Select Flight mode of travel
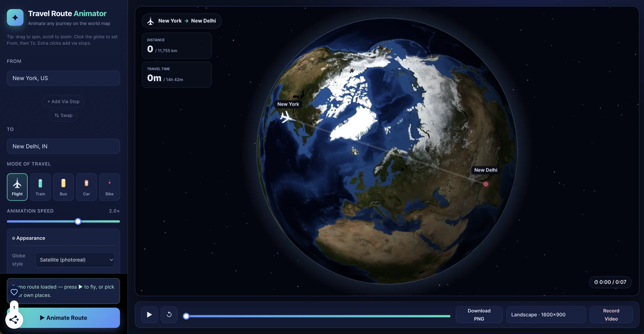 (17, 187)
